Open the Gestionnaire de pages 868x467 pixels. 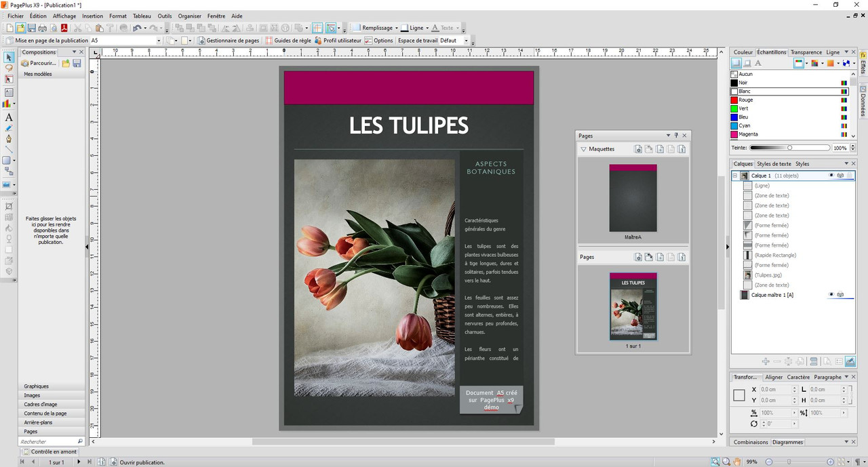[228, 40]
